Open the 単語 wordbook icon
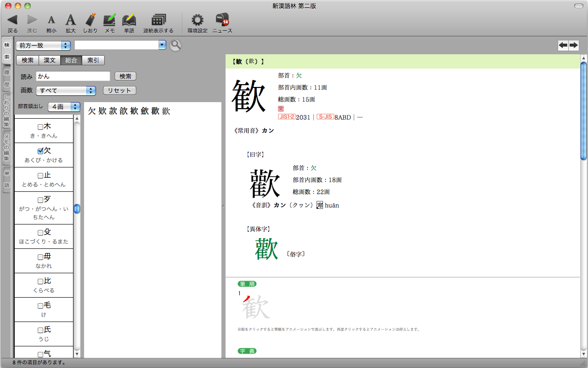This screenshot has height=368, width=588. tap(129, 20)
